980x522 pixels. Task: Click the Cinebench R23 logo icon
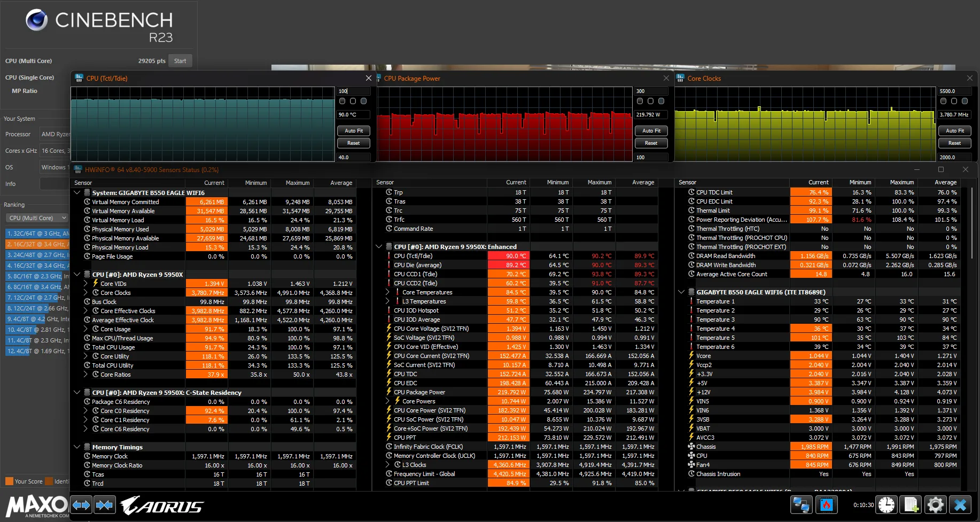(37, 20)
